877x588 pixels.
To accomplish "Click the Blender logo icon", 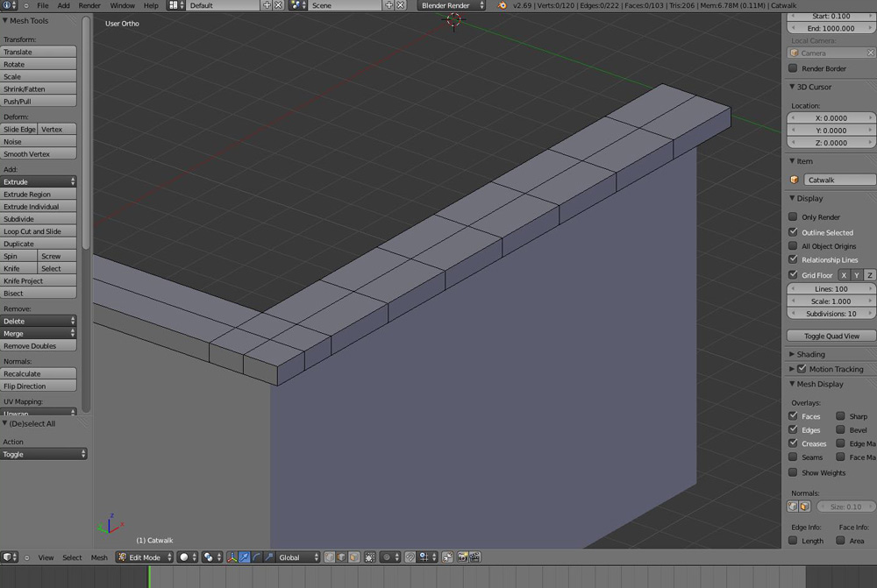I will click(x=502, y=5).
